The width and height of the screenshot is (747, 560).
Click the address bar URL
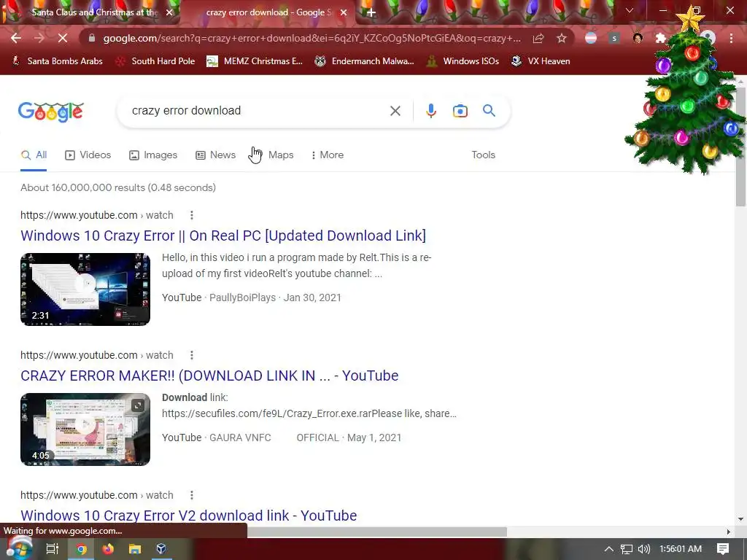pyautogui.click(x=311, y=38)
